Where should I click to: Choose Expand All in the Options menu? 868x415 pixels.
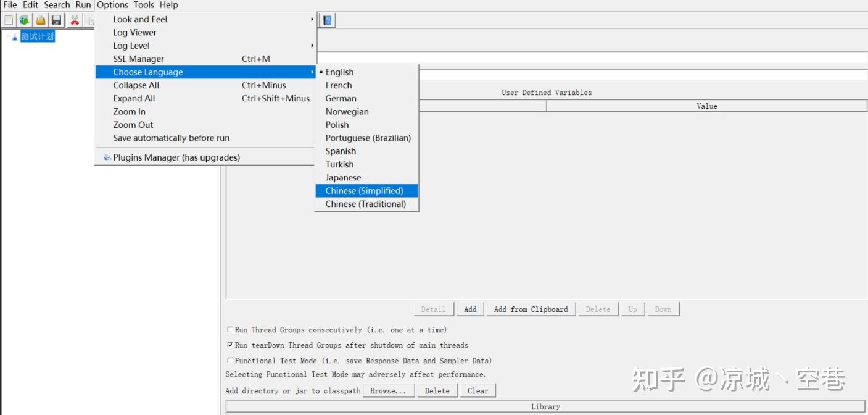205,98
